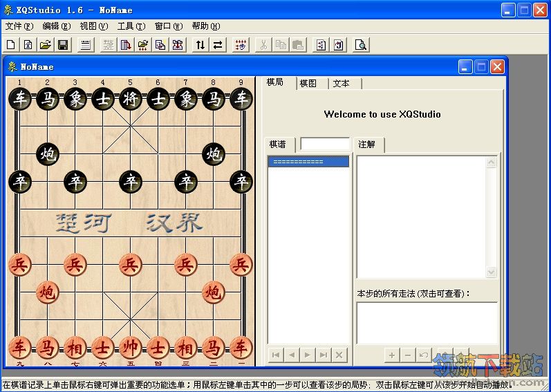Viewport: 551px width, 392px height.
Task: Save the game with the floppy disk icon
Action: point(63,45)
